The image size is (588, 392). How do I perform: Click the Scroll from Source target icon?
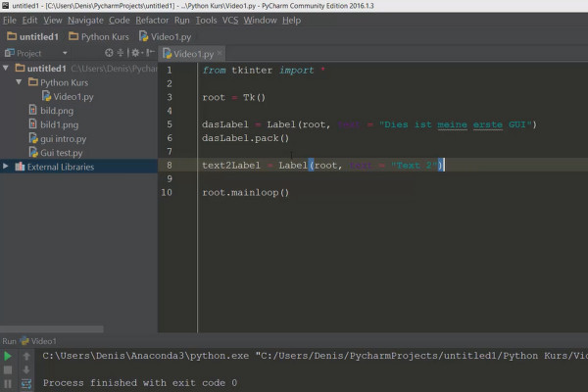(109, 53)
